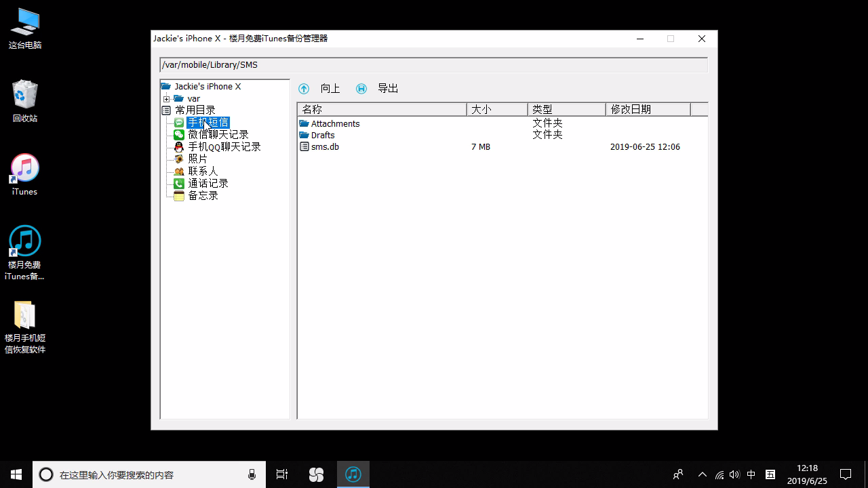
Task: Click the iTunes backup manager taskbar icon
Action: pyautogui.click(x=353, y=474)
